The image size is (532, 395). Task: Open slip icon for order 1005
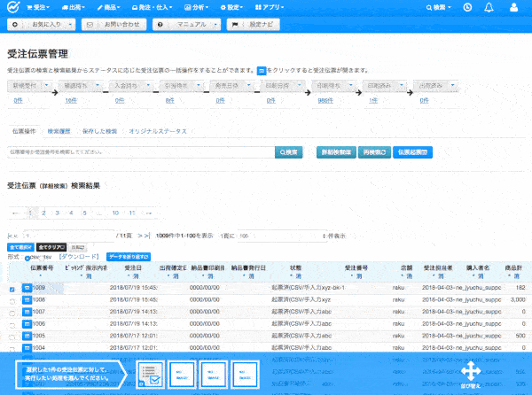point(27,336)
